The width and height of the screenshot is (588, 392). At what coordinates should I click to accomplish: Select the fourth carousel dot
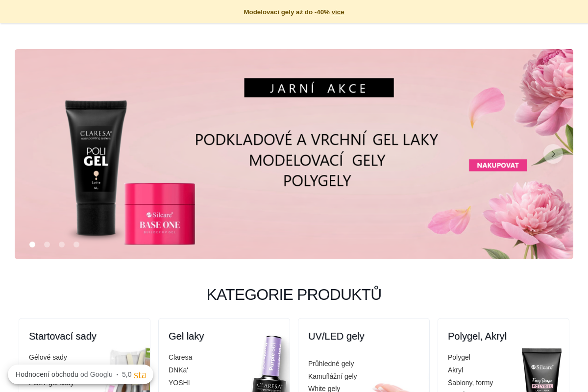click(76, 245)
